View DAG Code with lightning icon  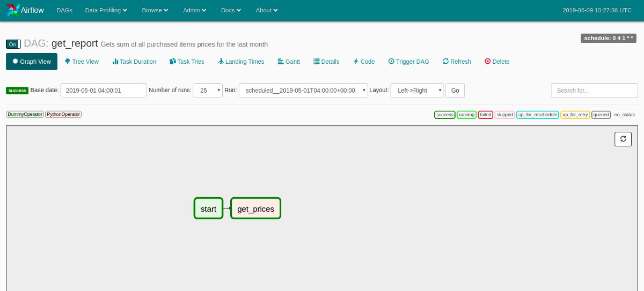356,62
